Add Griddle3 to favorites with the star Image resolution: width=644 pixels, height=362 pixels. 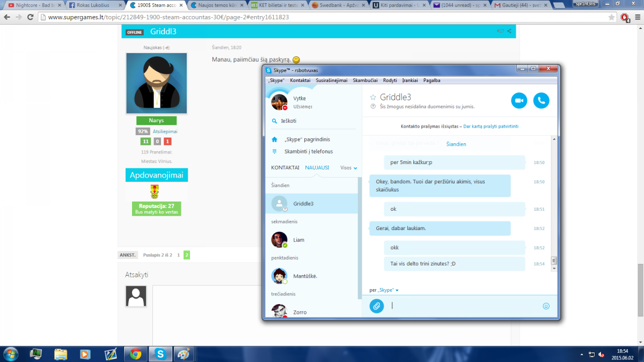[x=373, y=98]
